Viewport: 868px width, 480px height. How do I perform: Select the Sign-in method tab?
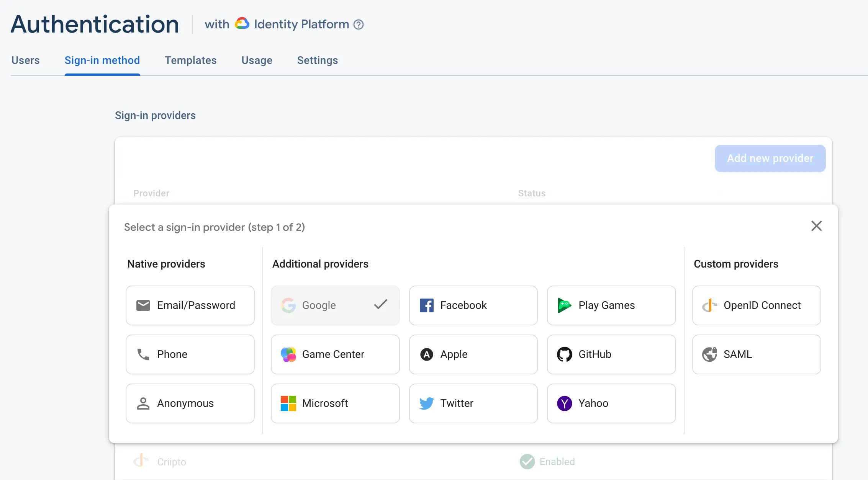pyautogui.click(x=102, y=60)
